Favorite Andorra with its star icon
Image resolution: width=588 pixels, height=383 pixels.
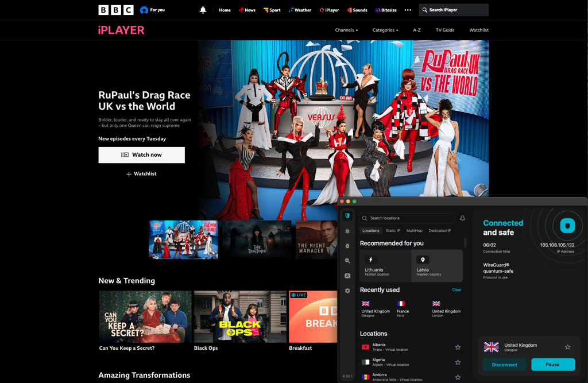pyautogui.click(x=458, y=377)
